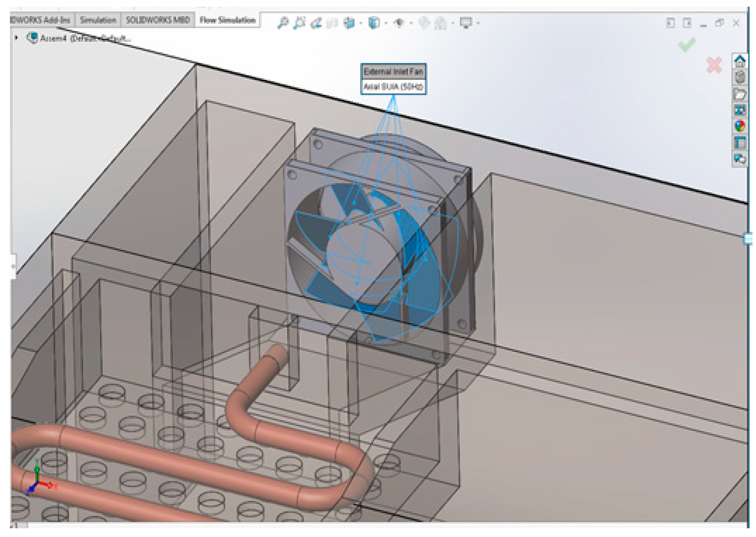Open the Hide/Show Items dropdown arrow

[x=411, y=23]
